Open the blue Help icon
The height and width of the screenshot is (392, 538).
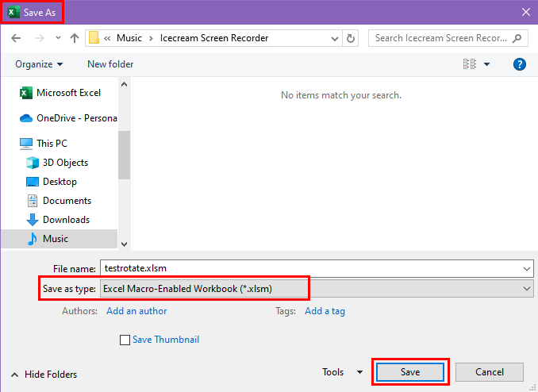point(520,64)
